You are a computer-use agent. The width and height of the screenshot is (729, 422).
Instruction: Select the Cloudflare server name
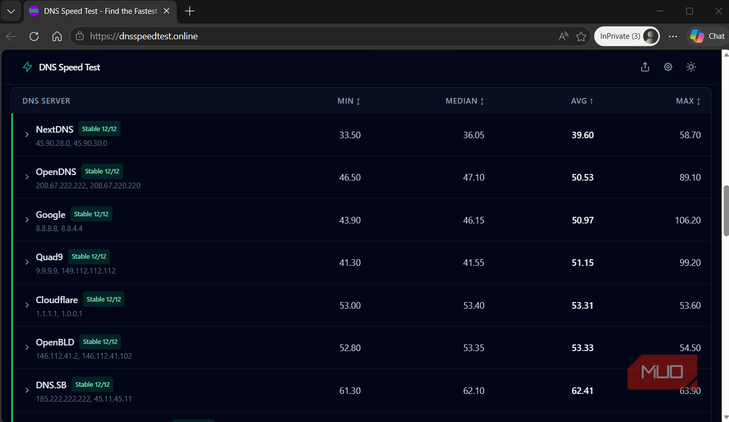tap(57, 300)
